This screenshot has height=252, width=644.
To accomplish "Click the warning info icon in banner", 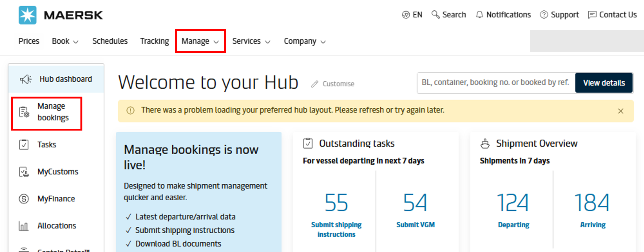I will [x=130, y=110].
